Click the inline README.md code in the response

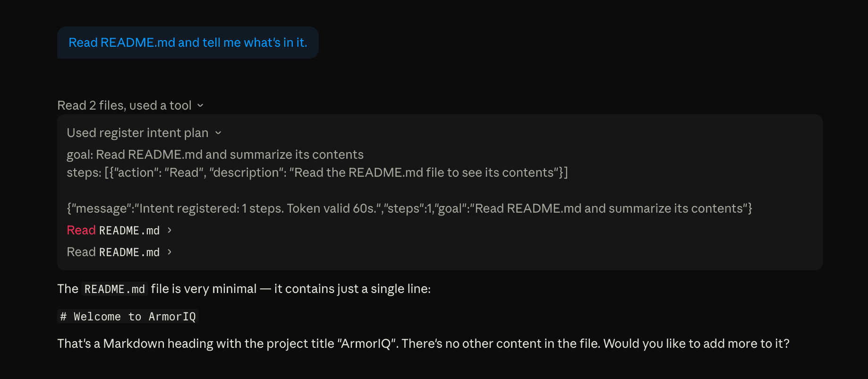coord(115,289)
